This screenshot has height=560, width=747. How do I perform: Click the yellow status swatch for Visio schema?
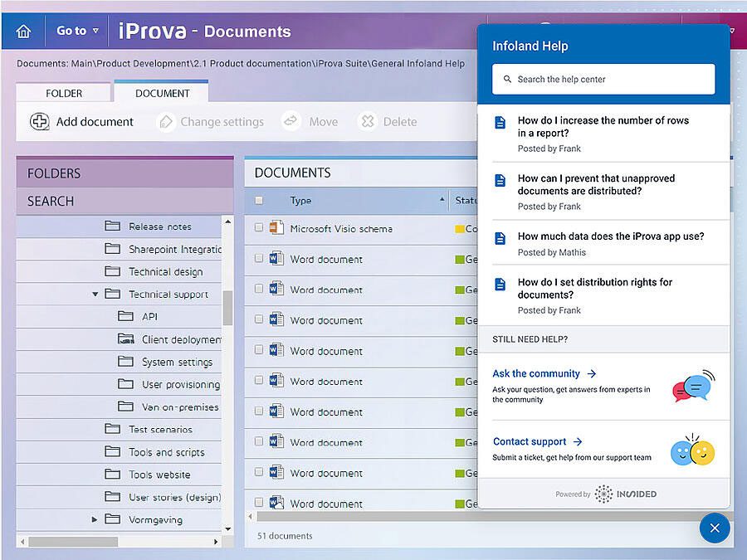pyautogui.click(x=459, y=229)
